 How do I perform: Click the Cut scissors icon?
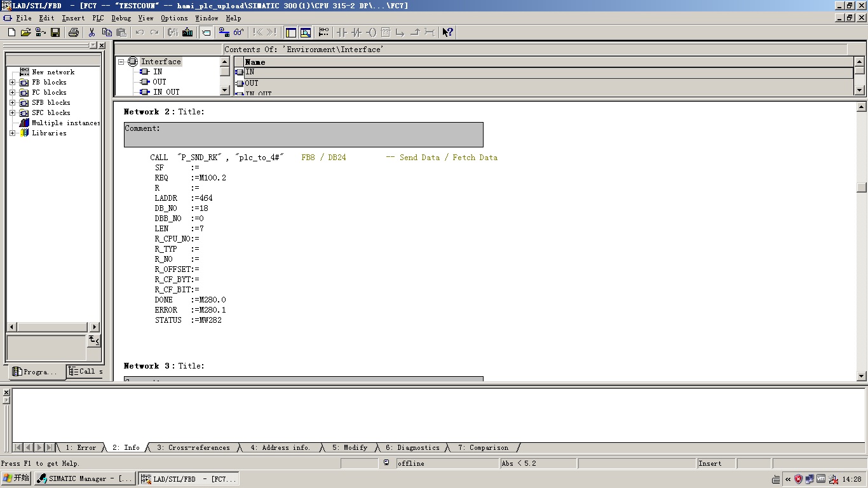(92, 32)
